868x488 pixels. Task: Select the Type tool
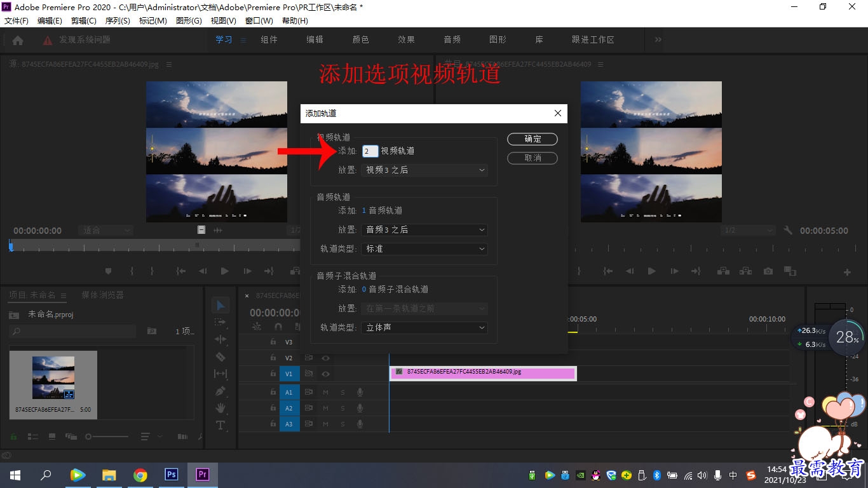220,425
